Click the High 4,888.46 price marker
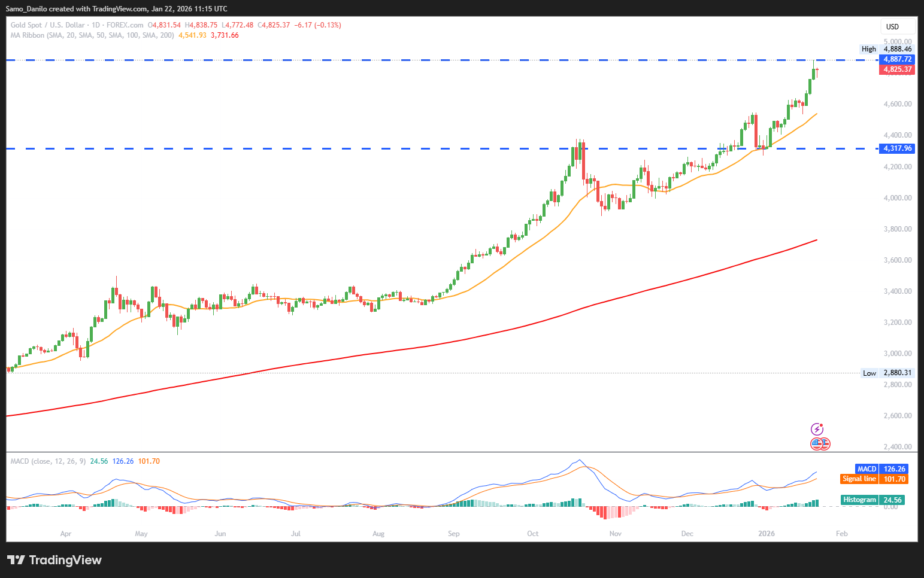This screenshot has height=578, width=924. click(x=887, y=49)
